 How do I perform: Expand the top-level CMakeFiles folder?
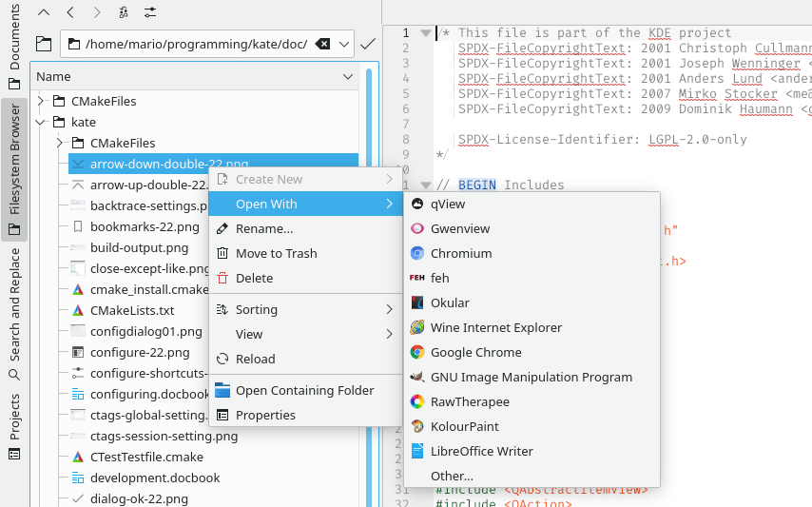point(41,101)
